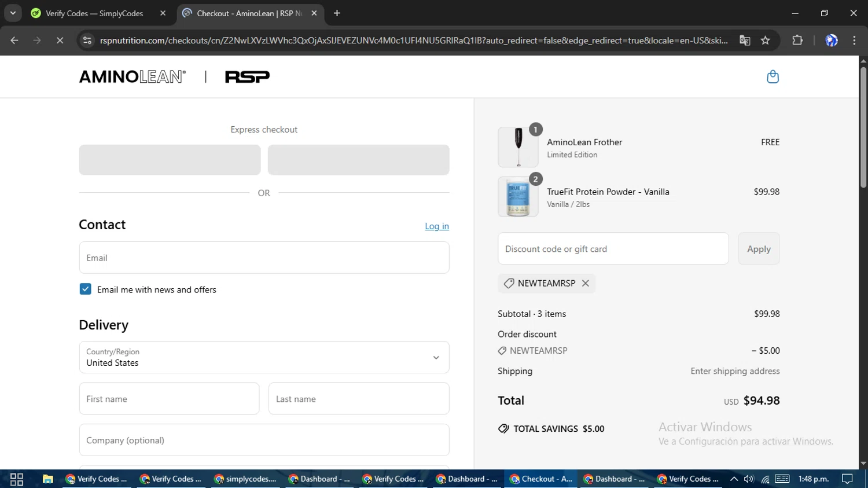The image size is (868, 488).
Task: Toggle the Email me with news and offers checkbox
Action: tap(85, 289)
